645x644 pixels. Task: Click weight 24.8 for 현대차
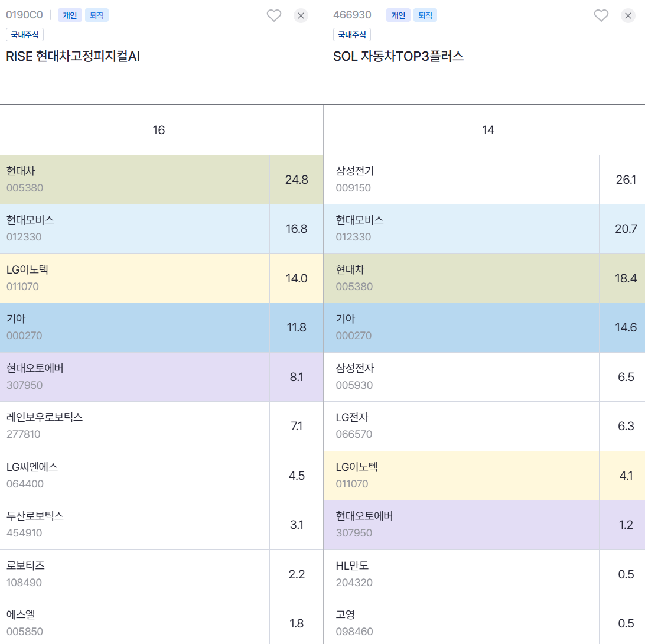[297, 180]
